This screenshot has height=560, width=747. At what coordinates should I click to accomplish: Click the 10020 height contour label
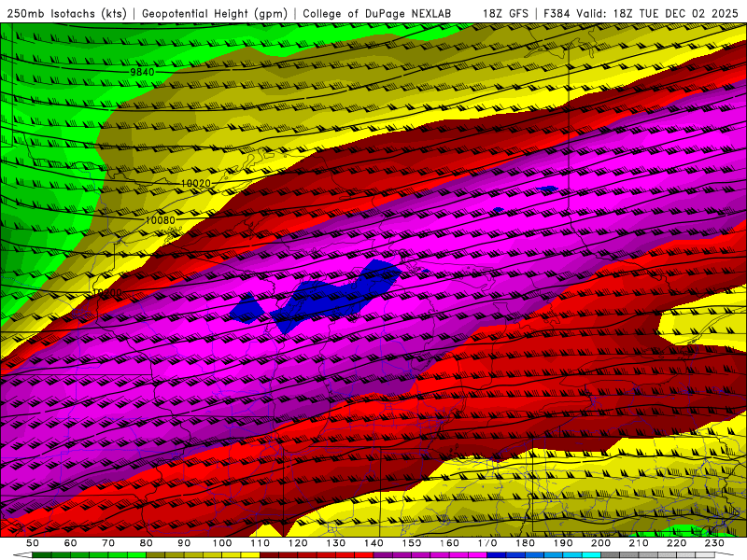pyautogui.click(x=195, y=183)
